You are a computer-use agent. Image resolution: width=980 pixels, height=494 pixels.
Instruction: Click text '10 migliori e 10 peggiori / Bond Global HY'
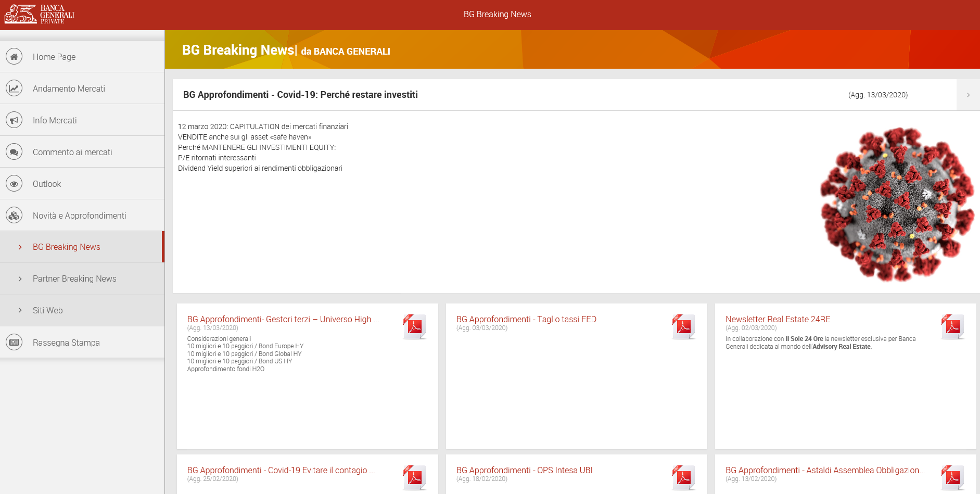click(x=244, y=354)
